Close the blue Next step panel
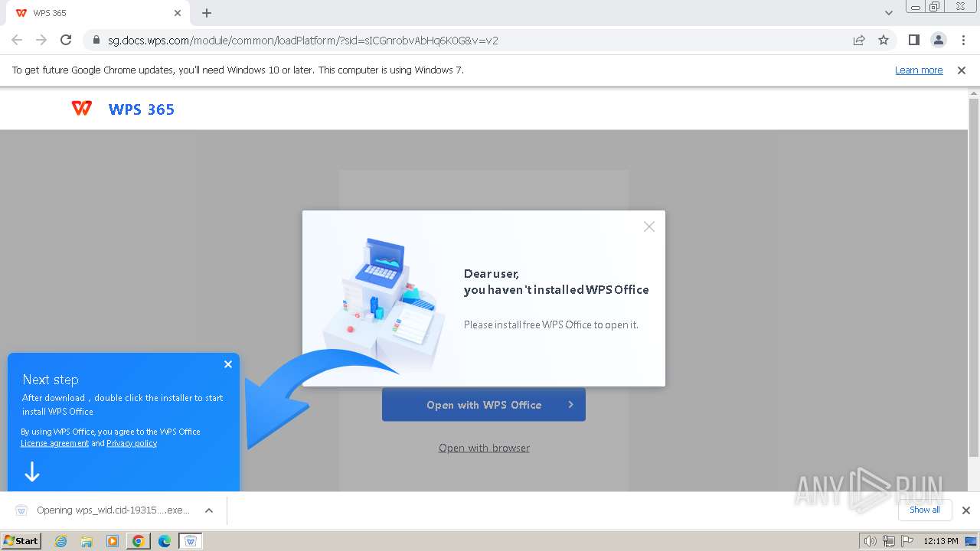The height and width of the screenshot is (551, 980). 228,364
